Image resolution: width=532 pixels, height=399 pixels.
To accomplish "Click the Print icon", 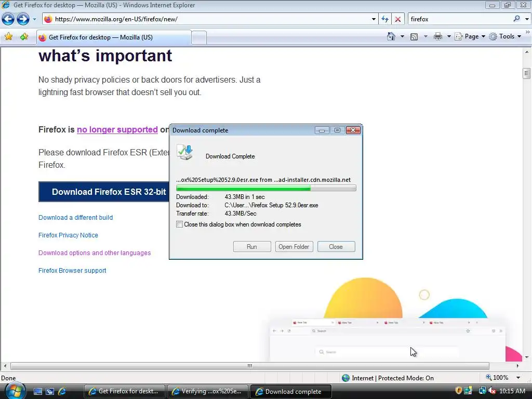I will pyautogui.click(x=438, y=36).
